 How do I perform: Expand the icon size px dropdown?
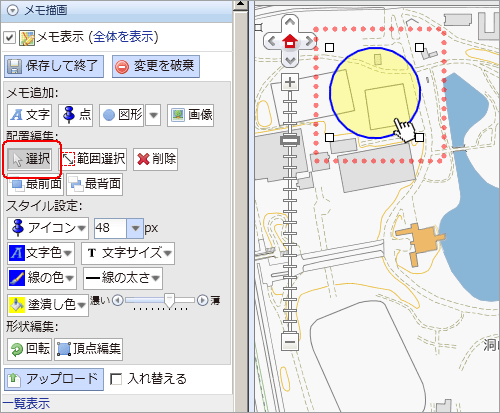pos(135,228)
